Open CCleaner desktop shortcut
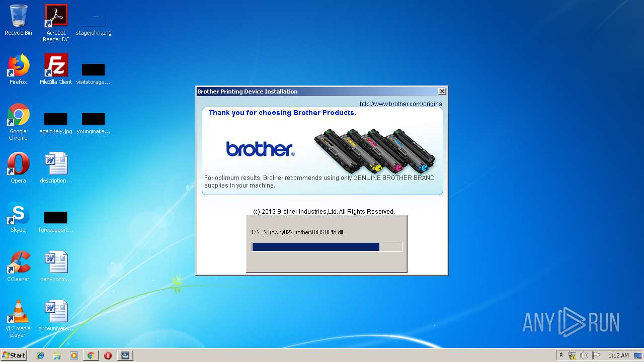 click(18, 266)
